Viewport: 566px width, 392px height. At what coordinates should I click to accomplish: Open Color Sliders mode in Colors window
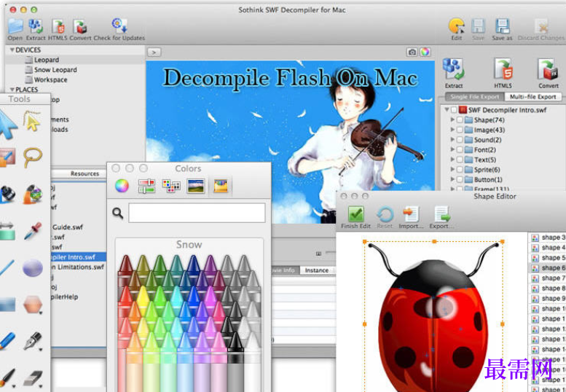pos(146,186)
